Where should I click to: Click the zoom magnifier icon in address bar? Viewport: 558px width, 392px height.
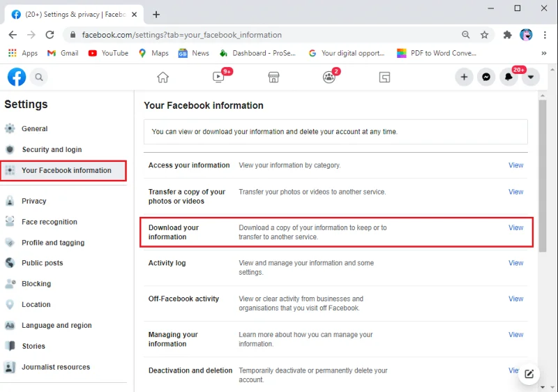click(466, 34)
